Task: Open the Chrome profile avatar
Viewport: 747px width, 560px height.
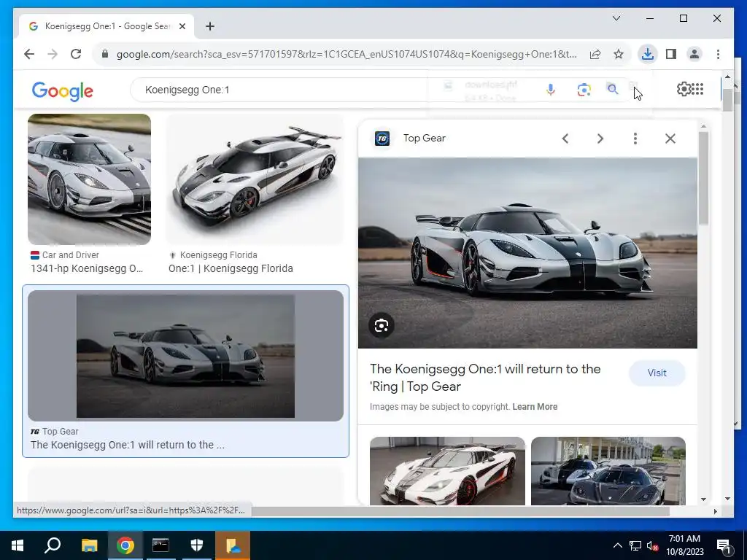Action: click(694, 54)
